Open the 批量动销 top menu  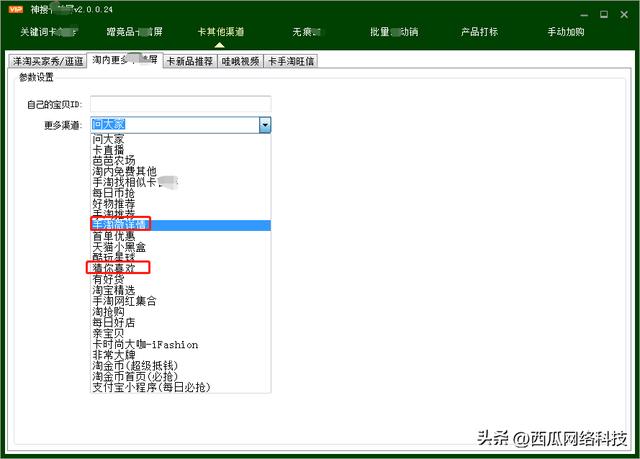394,32
